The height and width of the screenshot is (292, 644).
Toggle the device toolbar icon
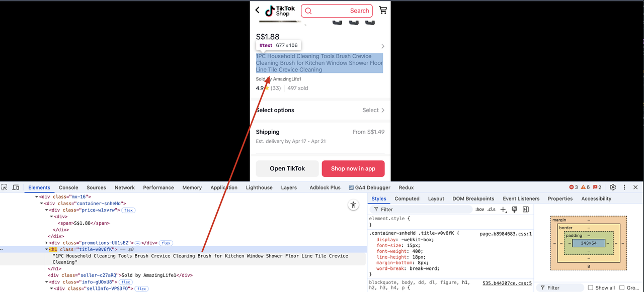click(x=16, y=187)
